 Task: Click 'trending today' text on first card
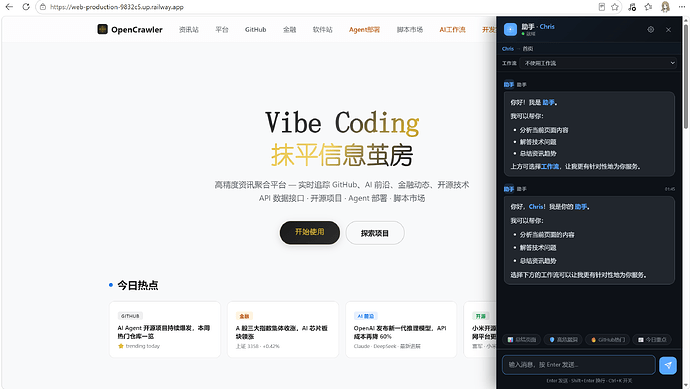point(143,346)
